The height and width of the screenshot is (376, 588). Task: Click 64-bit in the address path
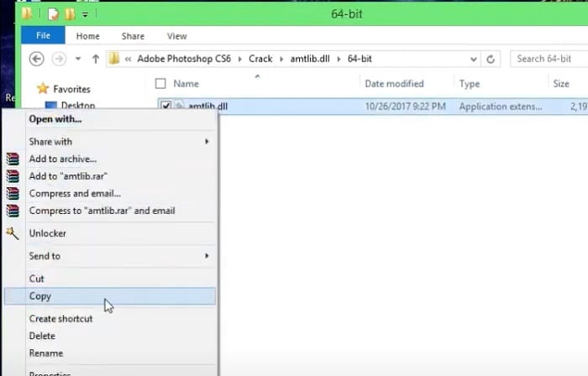pyautogui.click(x=360, y=59)
